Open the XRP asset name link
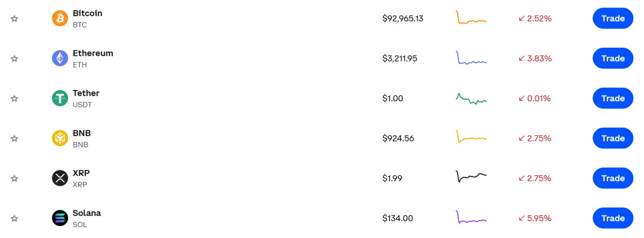Image resolution: width=644 pixels, height=238 pixels. [x=81, y=173]
